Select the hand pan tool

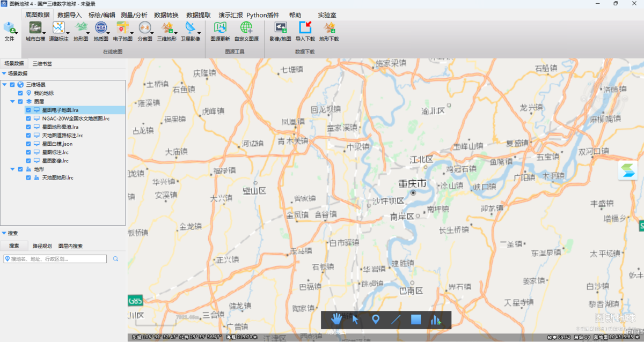[x=336, y=319]
